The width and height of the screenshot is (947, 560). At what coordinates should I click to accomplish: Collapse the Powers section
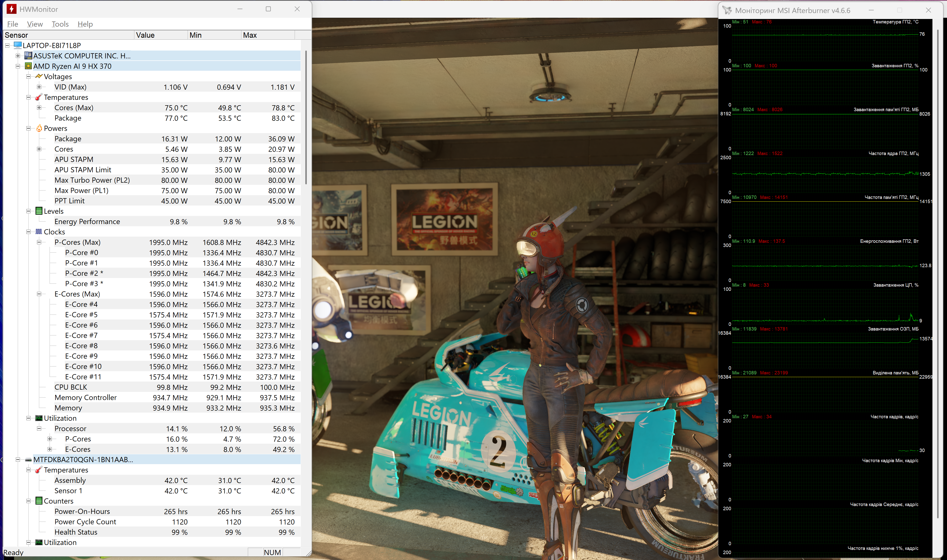(28, 128)
